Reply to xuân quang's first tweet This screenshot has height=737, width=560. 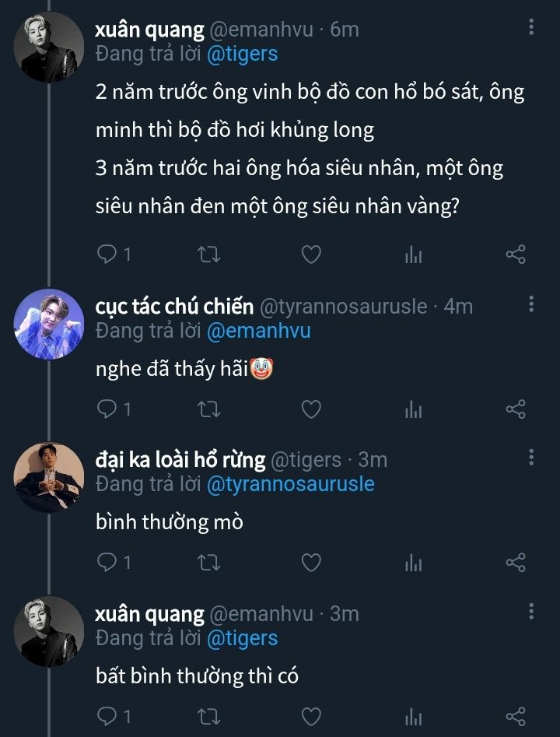pos(107,254)
